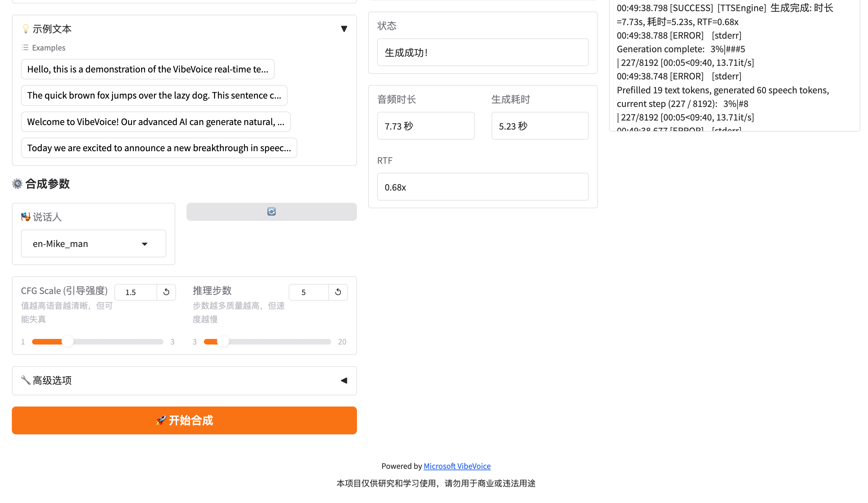Image resolution: width=868 pixels, height=503 pixels.
Task: Start synthesis with 开始合成 button
Action: tap(184, 420)
